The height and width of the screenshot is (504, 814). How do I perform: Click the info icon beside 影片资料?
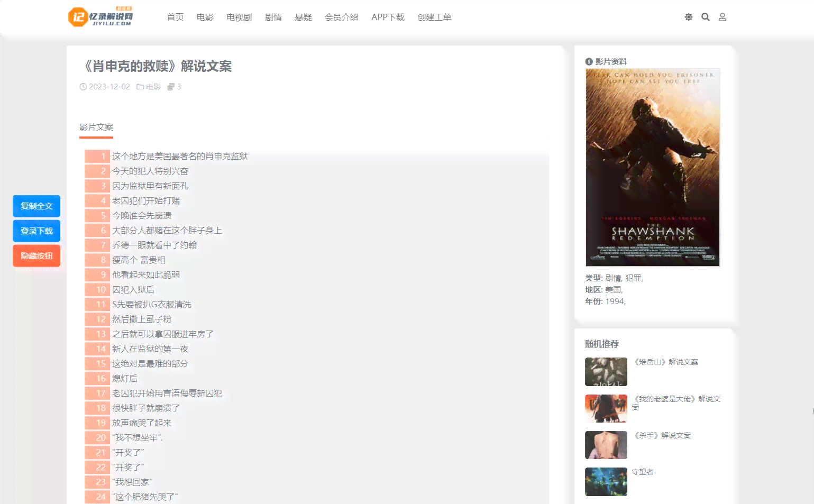(x=589, y=61)
